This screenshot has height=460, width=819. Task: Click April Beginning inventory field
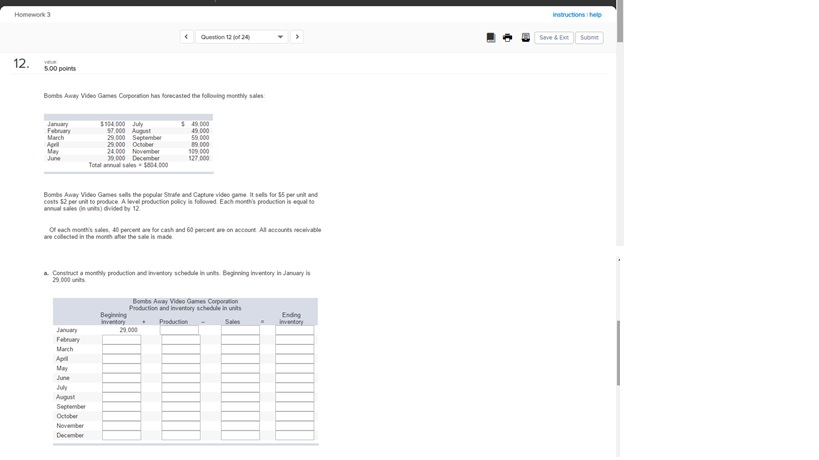[x=122, y=359]
